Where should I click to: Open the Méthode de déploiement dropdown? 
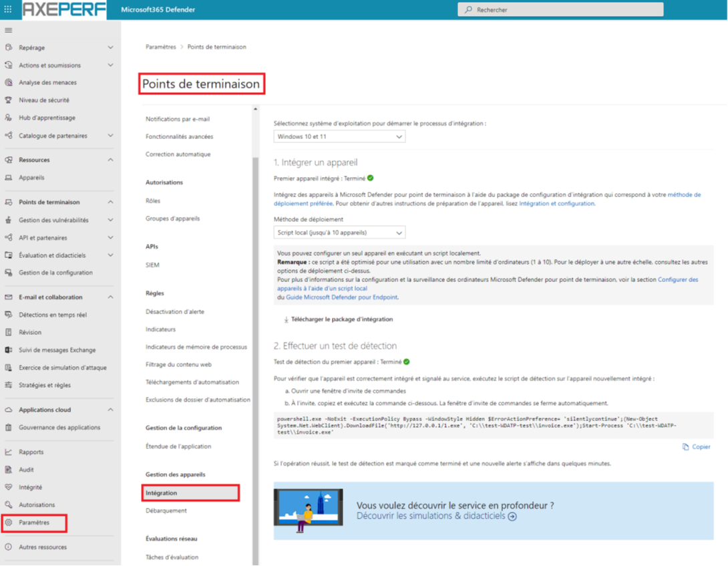click(339, 233)
